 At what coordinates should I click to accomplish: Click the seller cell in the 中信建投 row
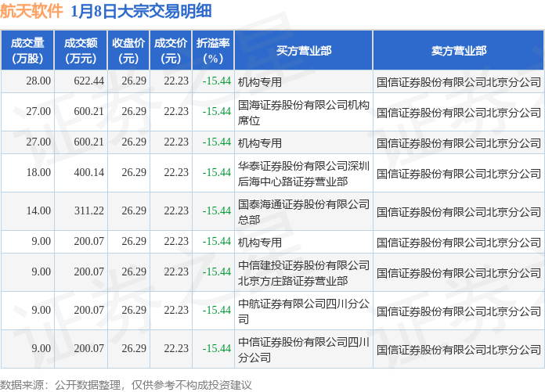point(458,273)
